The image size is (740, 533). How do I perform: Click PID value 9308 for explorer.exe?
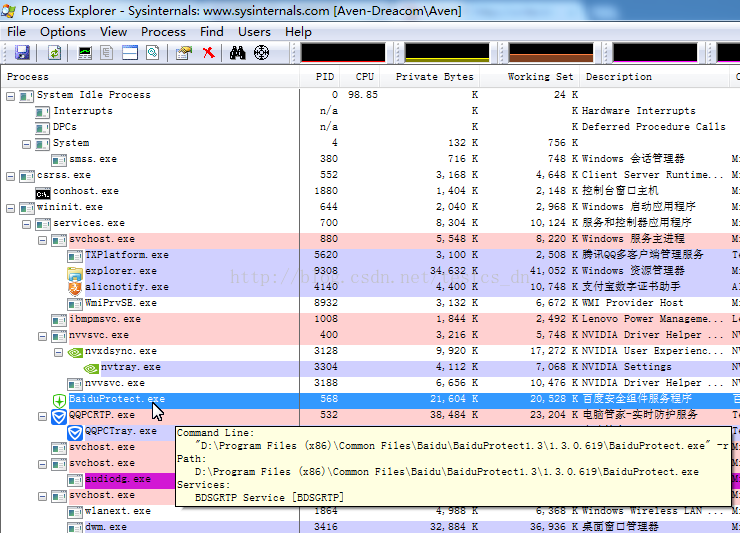(326, 271)
